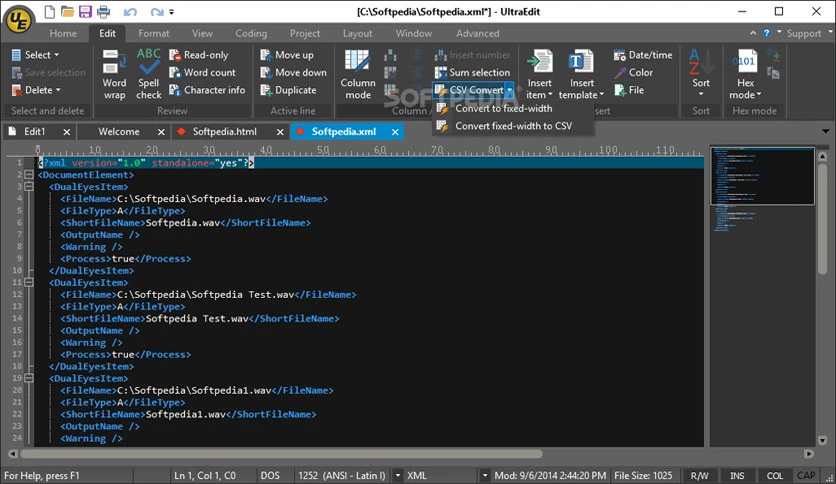Run the Spell check tool
The image size is (836, 484).
[x=148, y=74]
